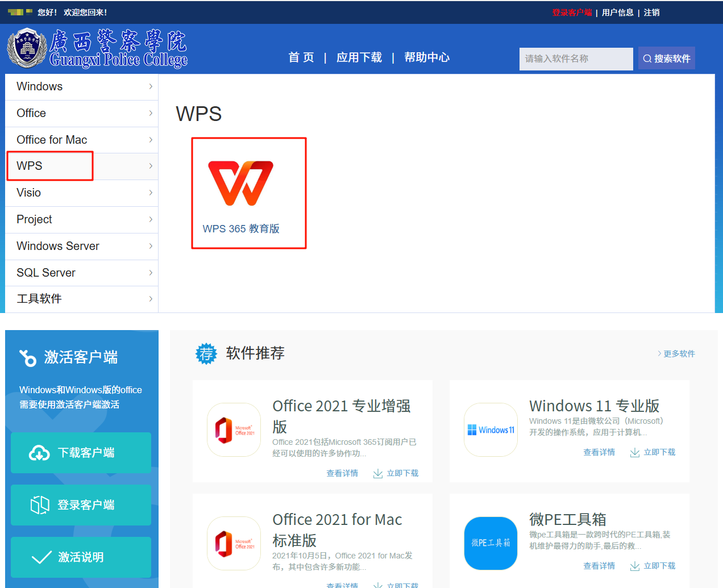Click the 微PE工具箱 blue icon
723x588 pixels.
tap(491, 543)
